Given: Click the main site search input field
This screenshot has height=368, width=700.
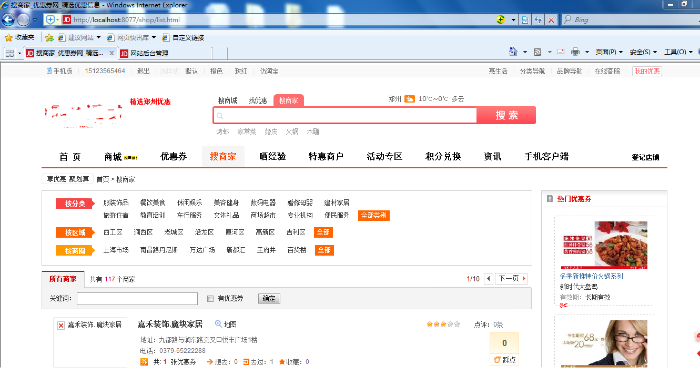Looking at the screenshot, I should [345, 115].
